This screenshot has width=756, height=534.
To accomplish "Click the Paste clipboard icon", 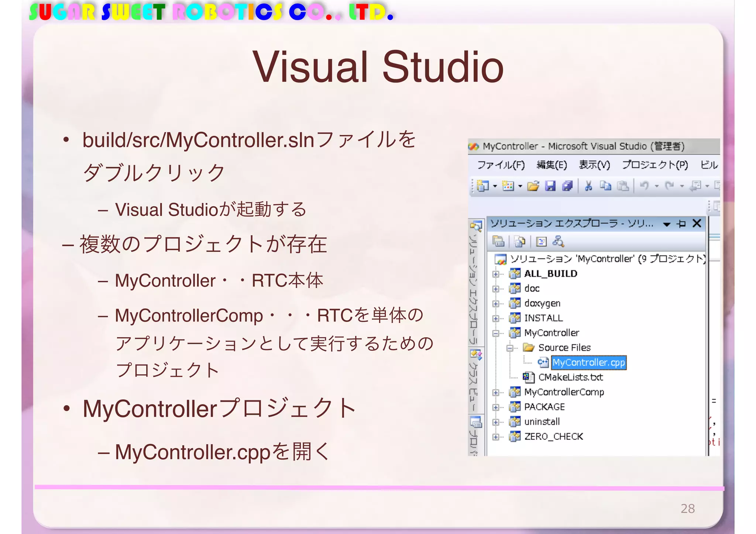I will [623, 186].
